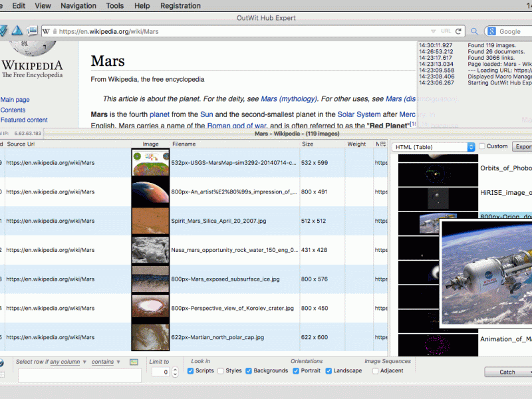The height and width of the screenshot is (399, 532).
Task: Click the reload arrow in the URL bar
Action: (x=458, y=31)
